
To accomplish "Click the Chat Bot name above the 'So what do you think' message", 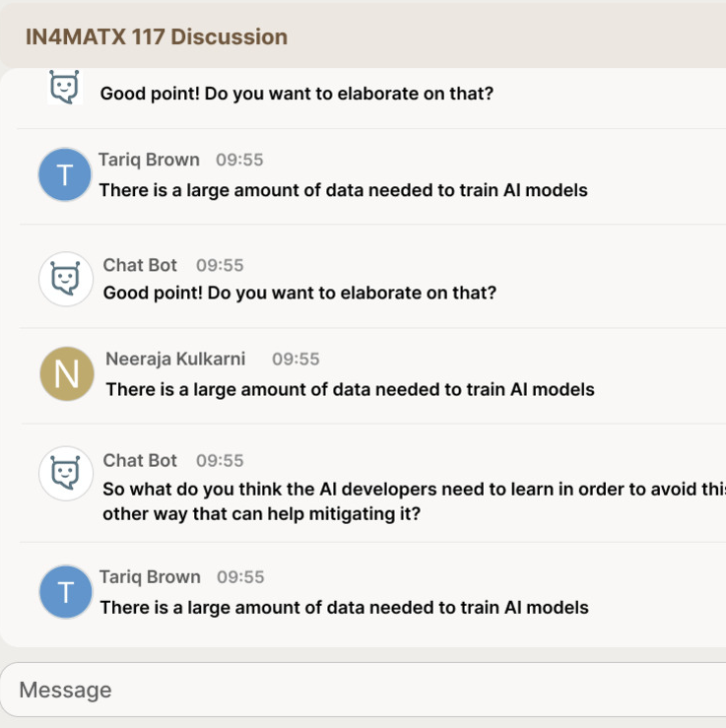I will 140,460.
